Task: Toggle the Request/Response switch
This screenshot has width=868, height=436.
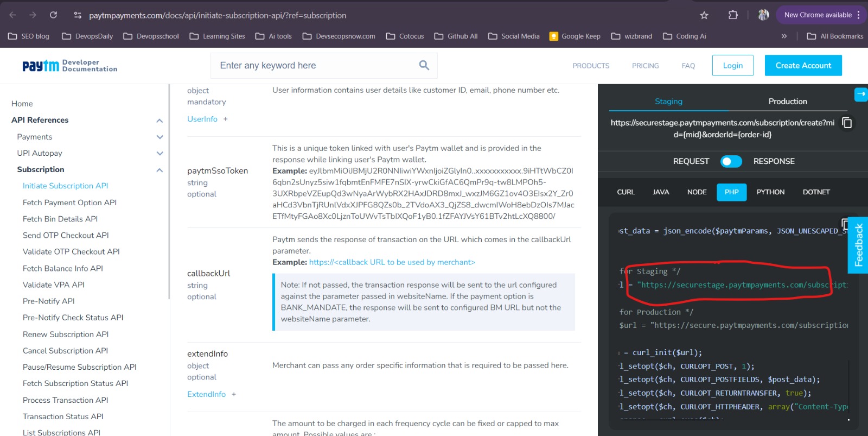Action: pyautogui.click(x=731, y=161)
